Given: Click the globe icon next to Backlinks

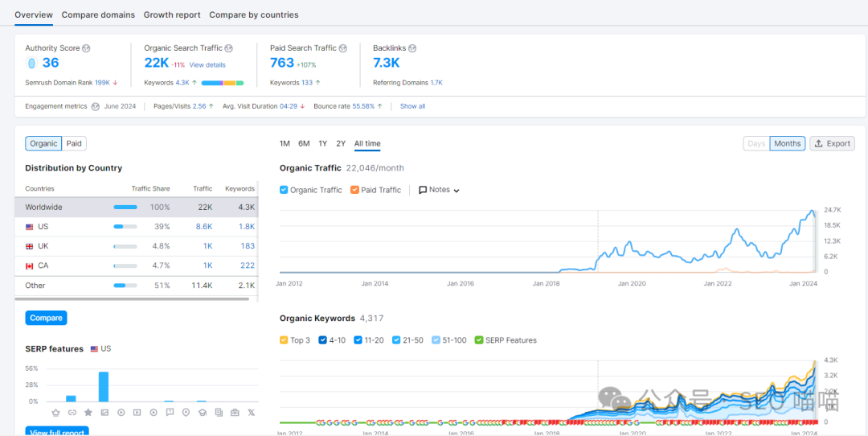Looking at the screenshot, I should tap(412, 48).
